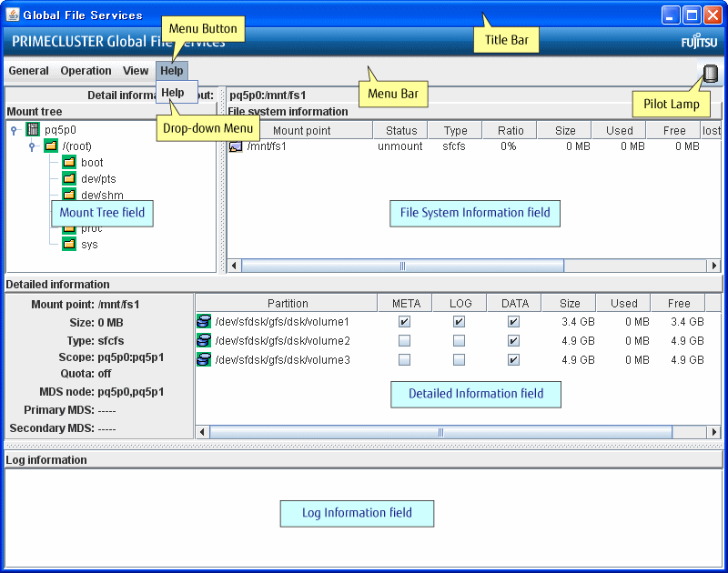Click partition table's left scroll arrow
Viewport: 728px width, 573px height.
click(x=202, y=432)
